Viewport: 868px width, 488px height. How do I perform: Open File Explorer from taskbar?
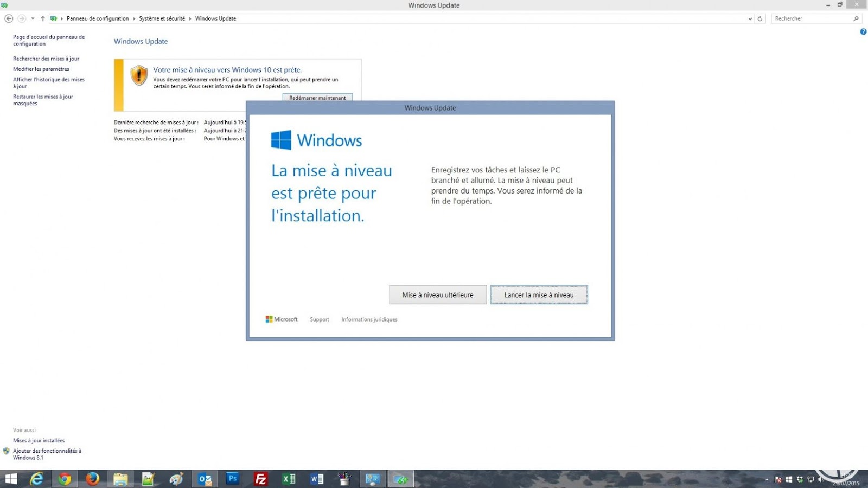tap(120, 479)
